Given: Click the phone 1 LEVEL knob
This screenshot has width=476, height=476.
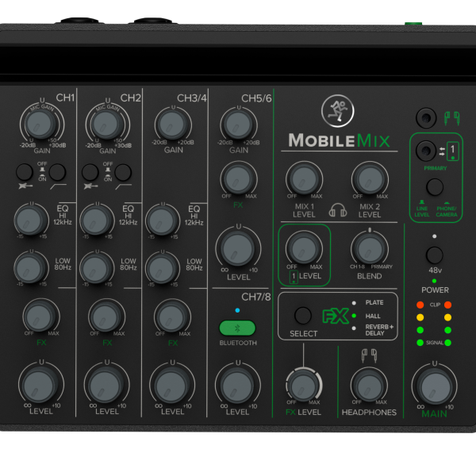Looking at the screenshot, I should (304, 248).
